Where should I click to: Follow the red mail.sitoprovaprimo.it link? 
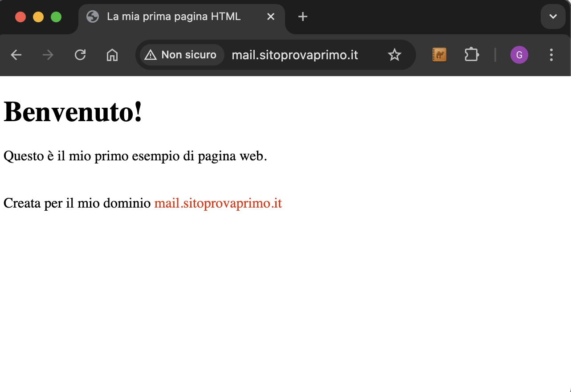tap(218, 204)
